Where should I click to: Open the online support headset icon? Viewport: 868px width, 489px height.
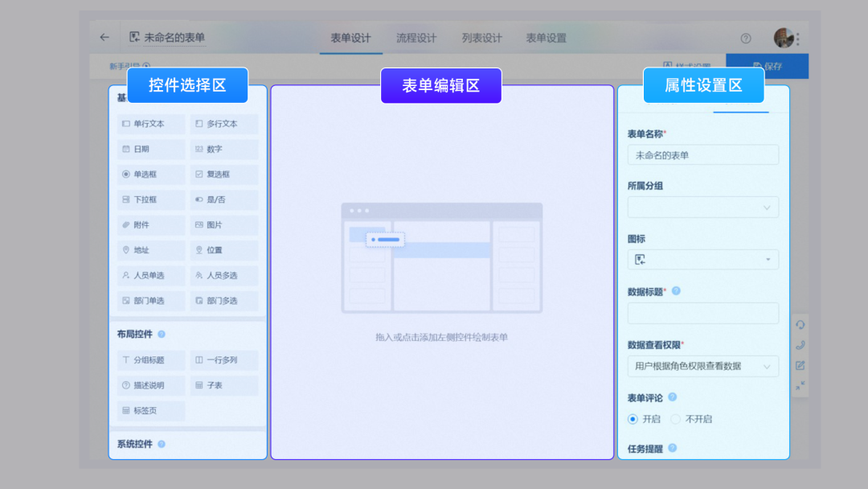click(800, 324)
